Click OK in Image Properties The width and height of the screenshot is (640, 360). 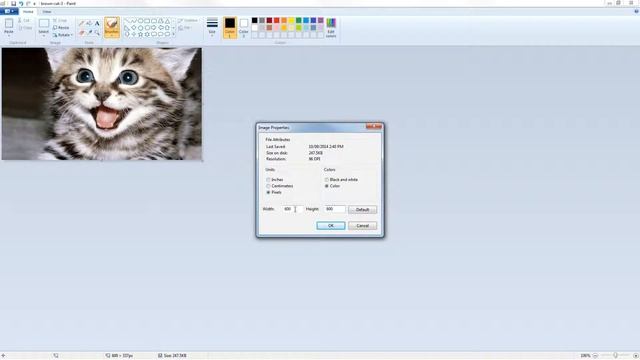pos(331,226)
